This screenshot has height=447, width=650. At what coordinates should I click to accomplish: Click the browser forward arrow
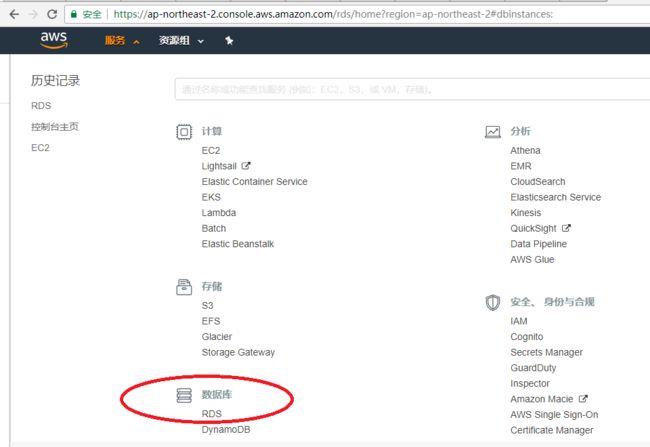[x=33, y=14]
